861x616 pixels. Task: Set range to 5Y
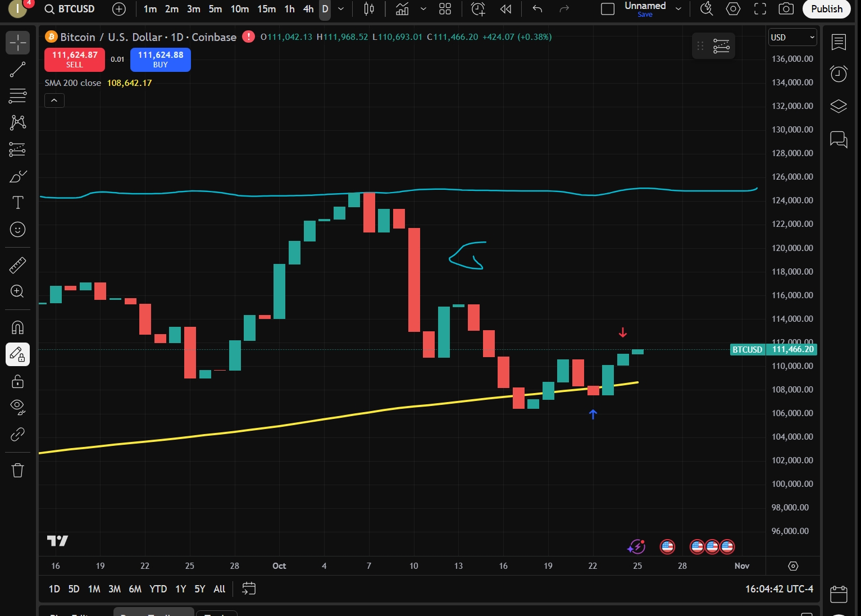[199, 589]
